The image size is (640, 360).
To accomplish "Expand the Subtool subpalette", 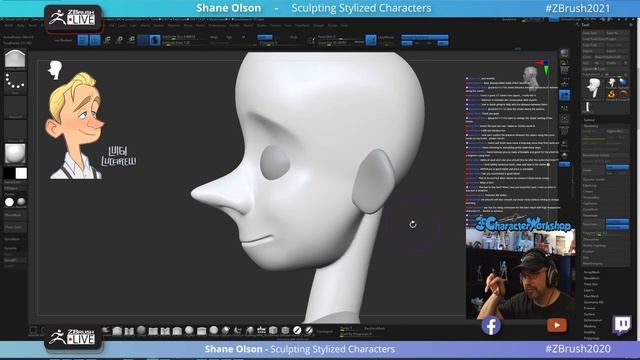I will [589, 120].
